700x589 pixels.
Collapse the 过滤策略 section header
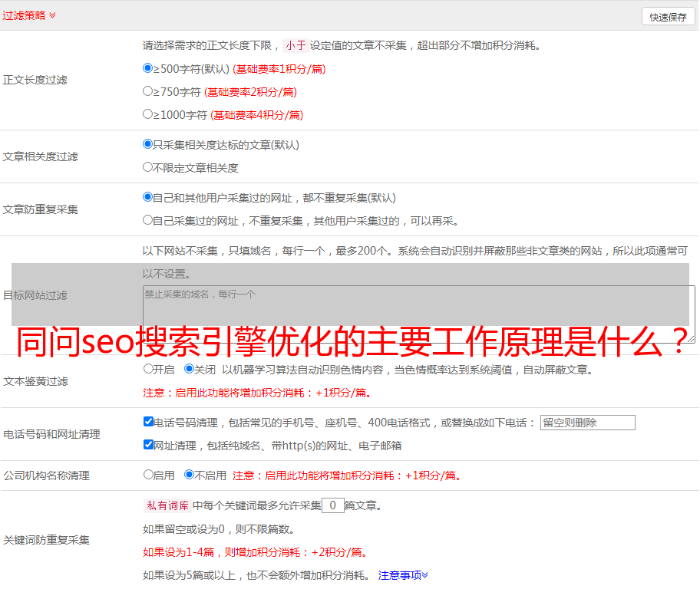pyautogui.click(x=28, y=15)
